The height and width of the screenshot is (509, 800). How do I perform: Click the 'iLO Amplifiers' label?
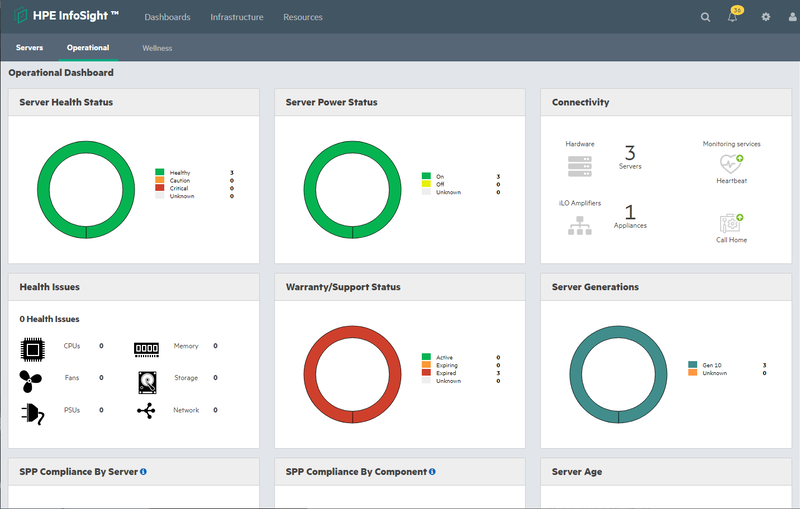(580, 203)
